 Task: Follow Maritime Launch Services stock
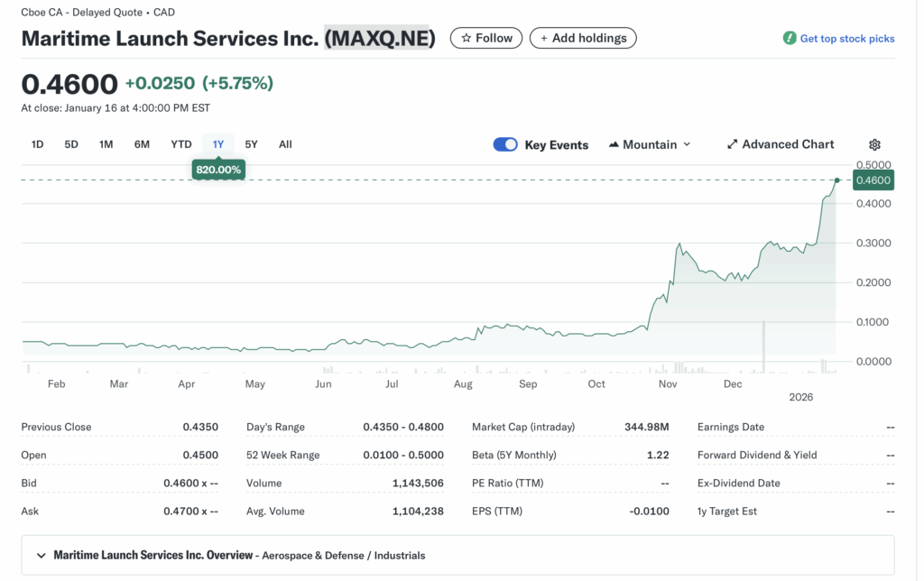[486, 38]
